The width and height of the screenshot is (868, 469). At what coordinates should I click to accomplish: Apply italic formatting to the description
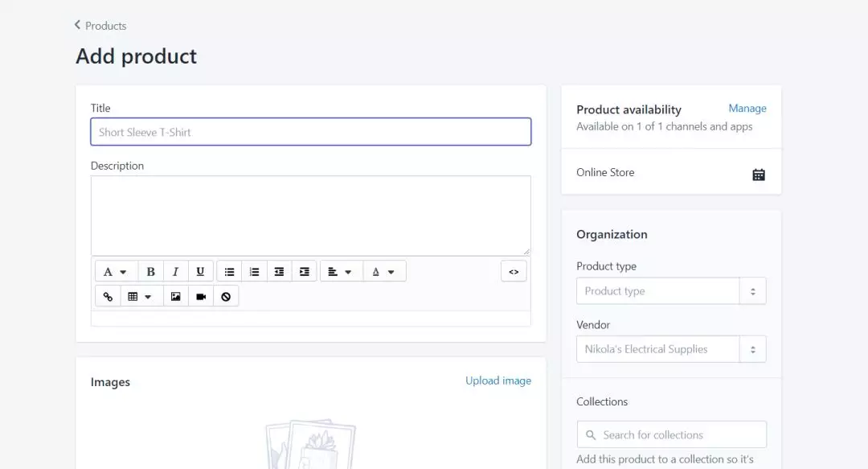coord(175,271)
